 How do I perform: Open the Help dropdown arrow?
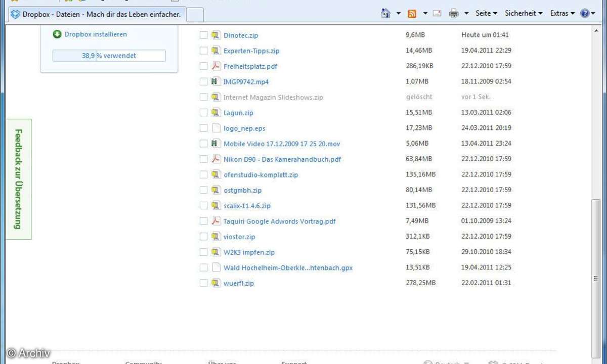click(x=593, y=14)
